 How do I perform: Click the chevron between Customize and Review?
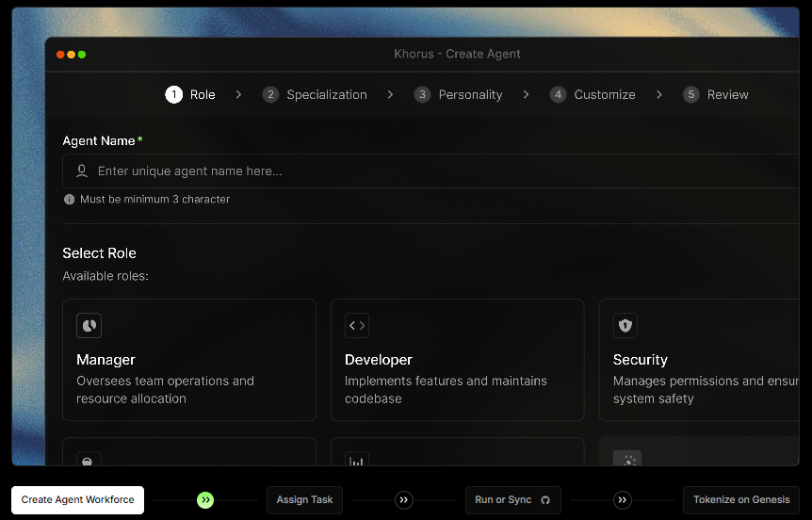[x=659, y=95]
